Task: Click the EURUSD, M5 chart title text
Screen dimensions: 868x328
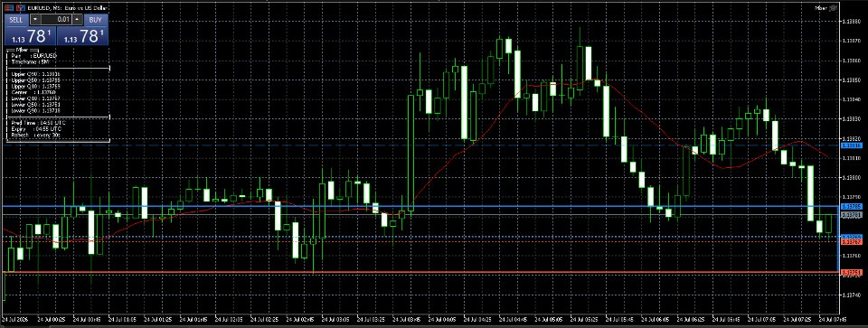Action: [x=68, y=8]
